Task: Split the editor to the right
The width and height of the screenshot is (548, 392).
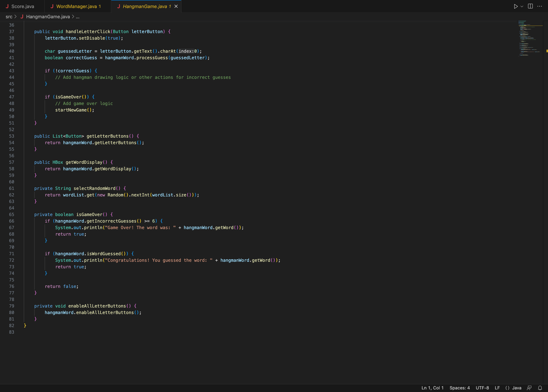Action: [530, 6]
